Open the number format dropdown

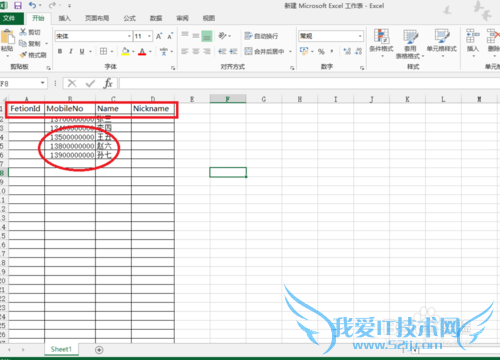[360, 36]
